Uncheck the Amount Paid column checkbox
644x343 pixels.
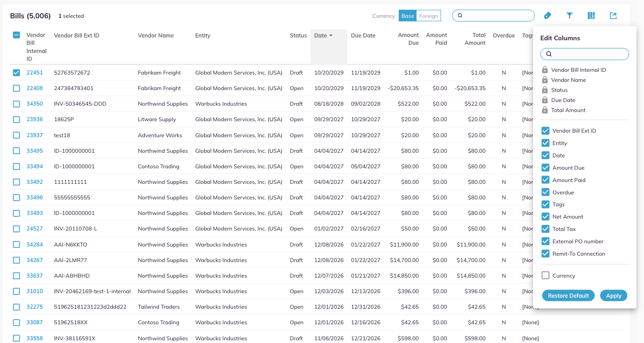pos(545,180)
